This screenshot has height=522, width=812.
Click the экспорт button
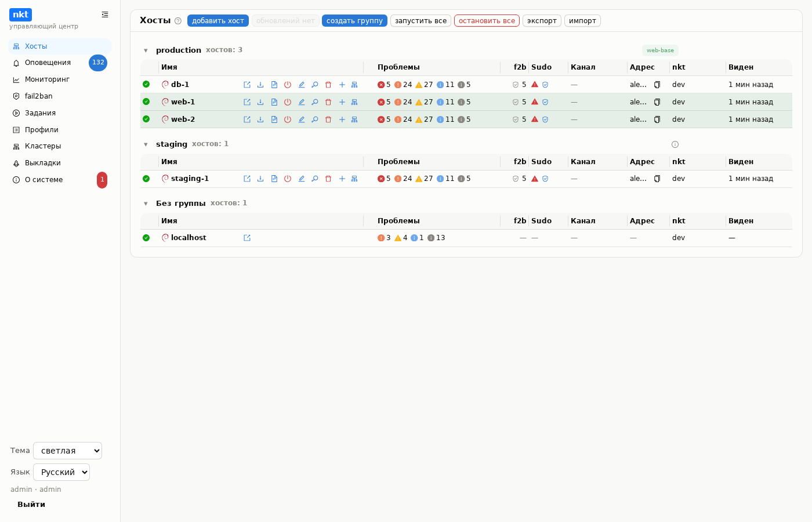click(x=542, y=21)
